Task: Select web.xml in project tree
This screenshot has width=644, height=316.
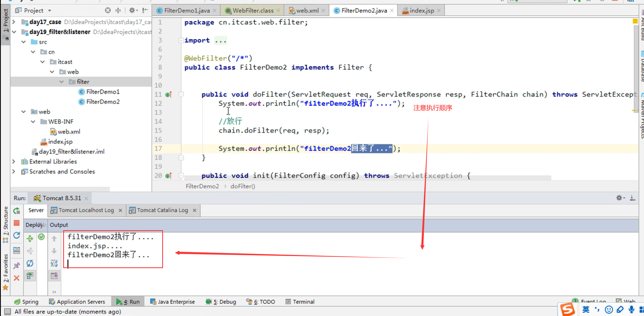Action: 69,132
